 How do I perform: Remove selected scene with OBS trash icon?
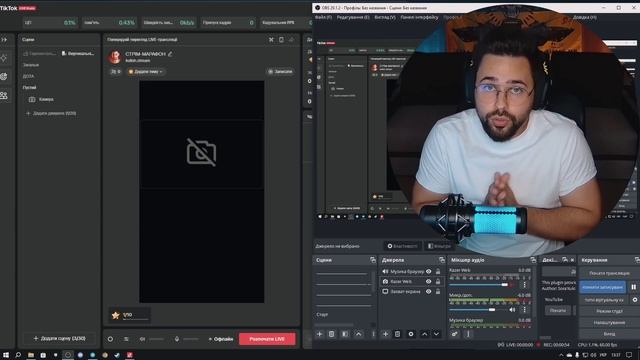[x=331, y=334]
